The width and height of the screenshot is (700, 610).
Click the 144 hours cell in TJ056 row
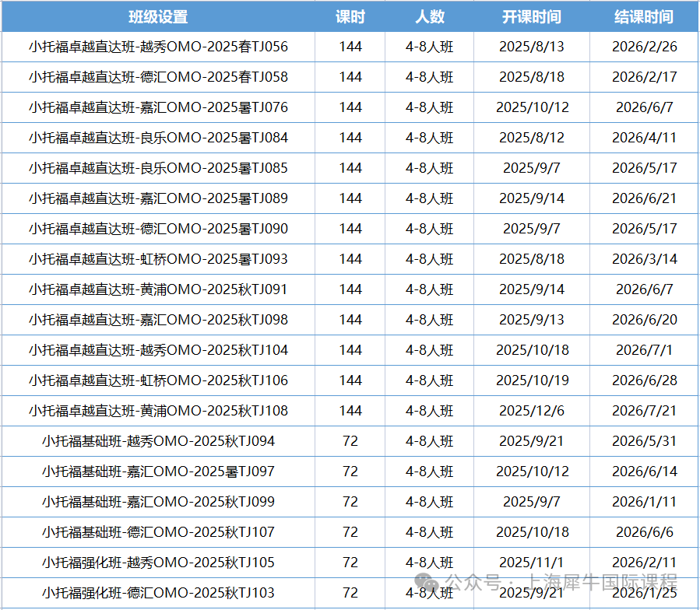[350, 47]
